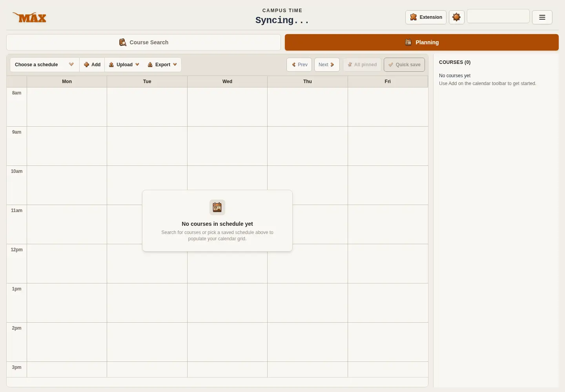Select the Tue column header

147,82
